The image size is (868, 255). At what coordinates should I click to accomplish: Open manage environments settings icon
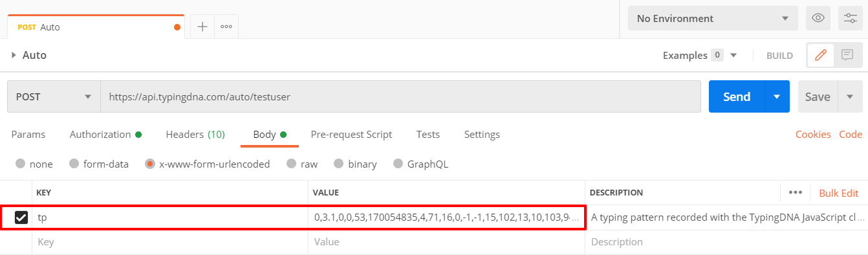tap(850, 18)
